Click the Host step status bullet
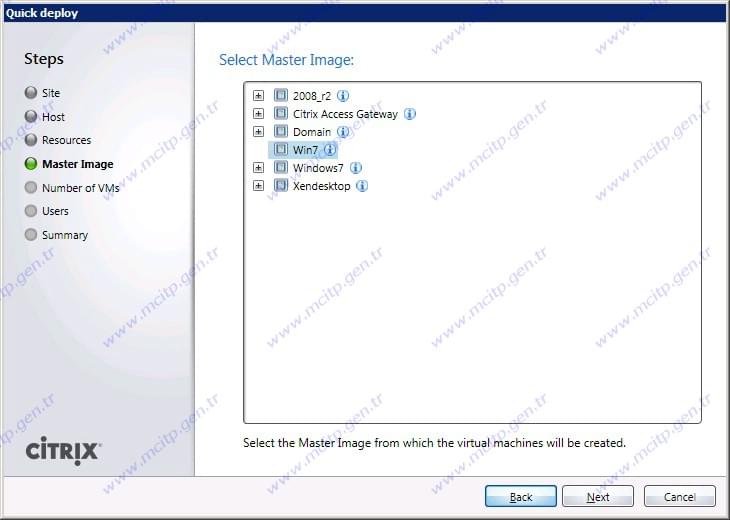This screenshot has height=520, width=730. [31, 116]
